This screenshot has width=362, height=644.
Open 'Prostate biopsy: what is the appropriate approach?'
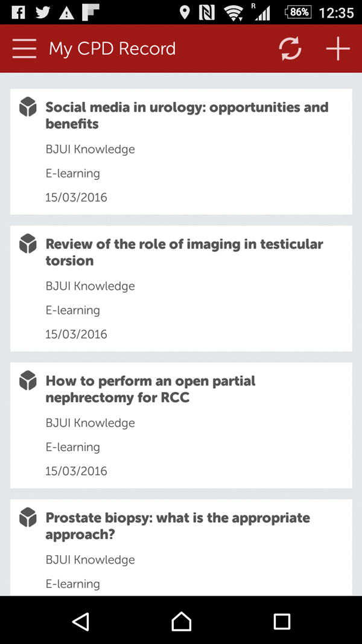(x=177, y=526)
